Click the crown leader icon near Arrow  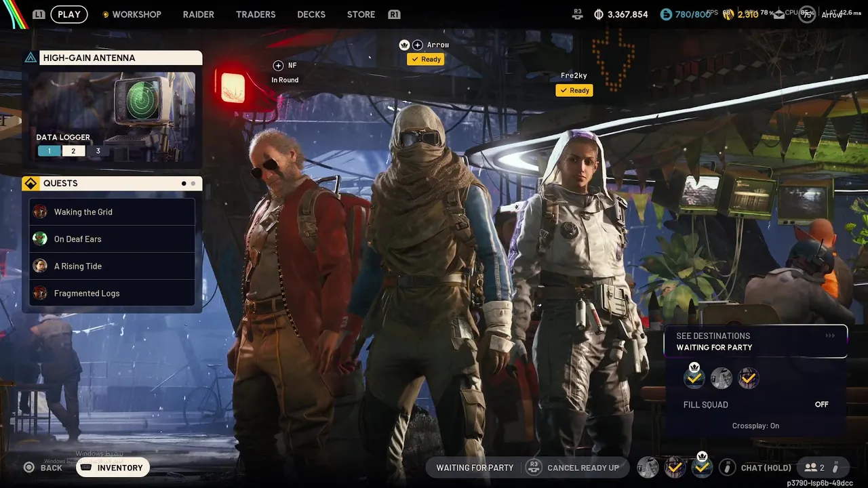pos(405,45)
